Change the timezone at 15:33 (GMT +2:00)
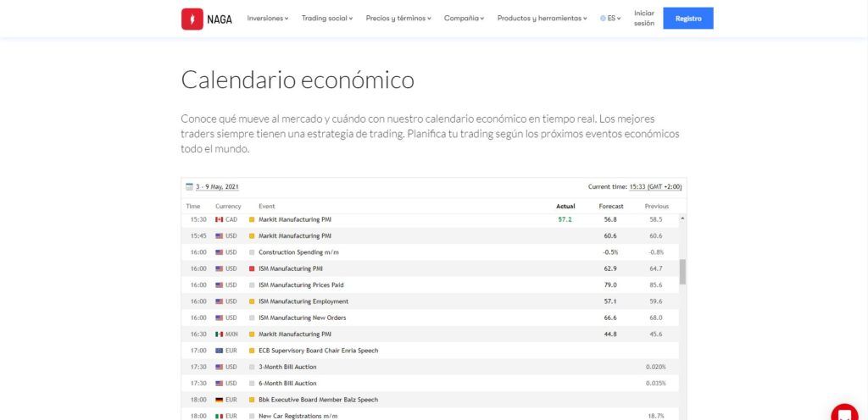The width and height of the screenshot is (868, 420). pyautogui.click(x=655, y=187)
